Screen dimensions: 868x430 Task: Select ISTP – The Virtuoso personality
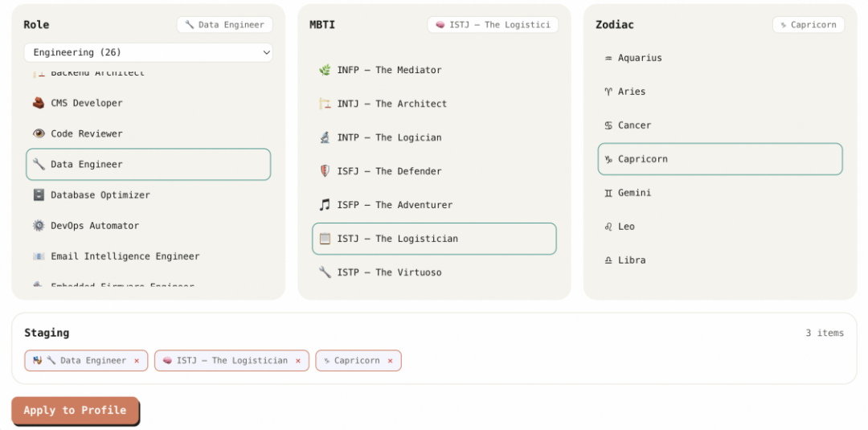pos(389,272)
